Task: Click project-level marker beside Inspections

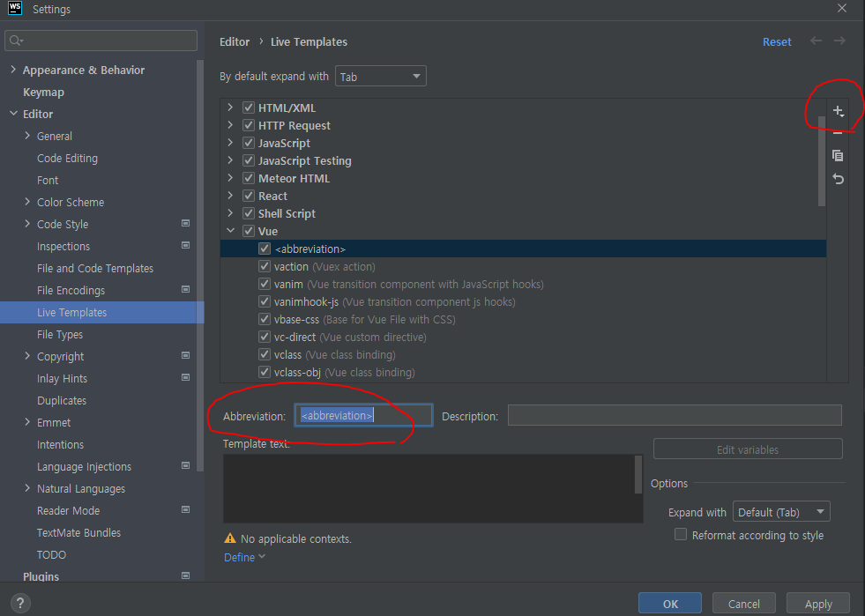Action: tap(185, 245)
